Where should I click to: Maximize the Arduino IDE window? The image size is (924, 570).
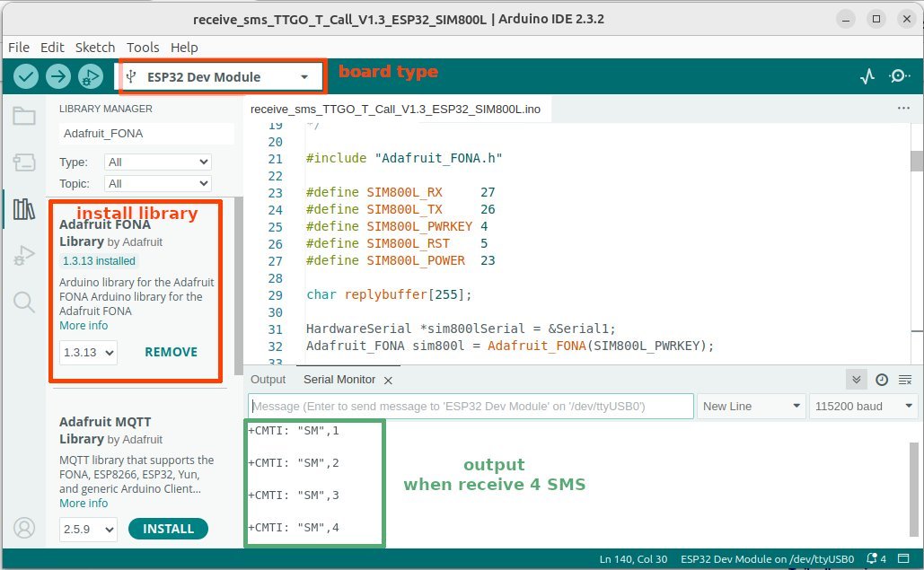pos(876,19)
